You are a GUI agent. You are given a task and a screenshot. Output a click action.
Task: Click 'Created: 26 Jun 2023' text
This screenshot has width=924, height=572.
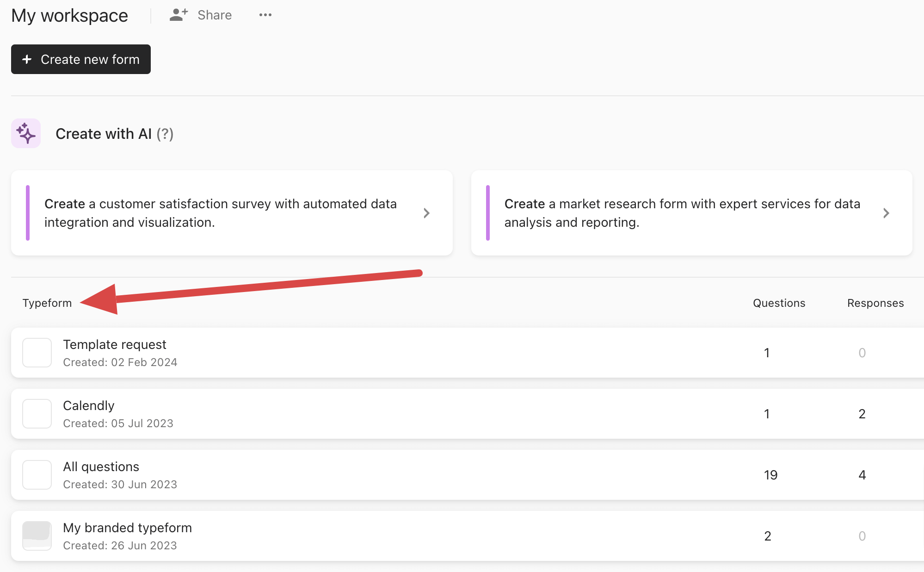click(120, 546)
